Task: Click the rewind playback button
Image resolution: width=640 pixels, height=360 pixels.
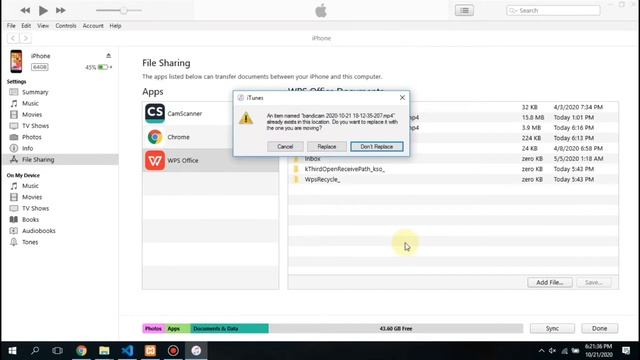Action: (25, 10)
